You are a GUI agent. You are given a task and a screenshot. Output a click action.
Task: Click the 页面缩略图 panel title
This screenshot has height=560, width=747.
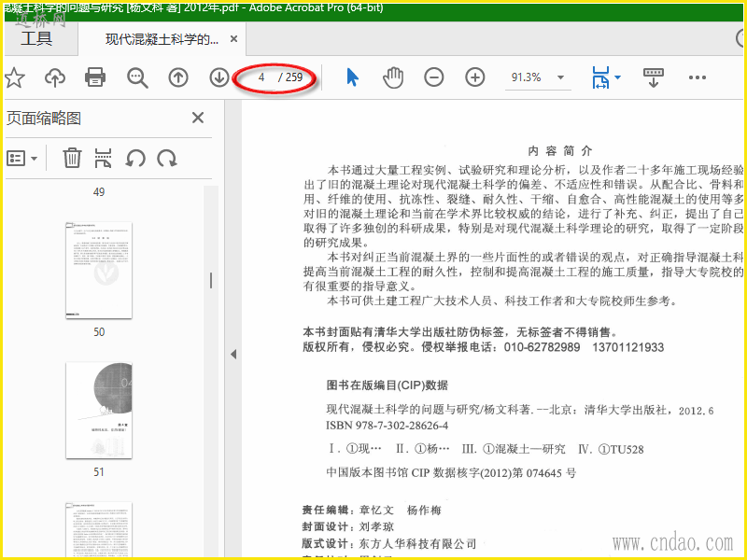pyautogui.click(x=44, y=119)
